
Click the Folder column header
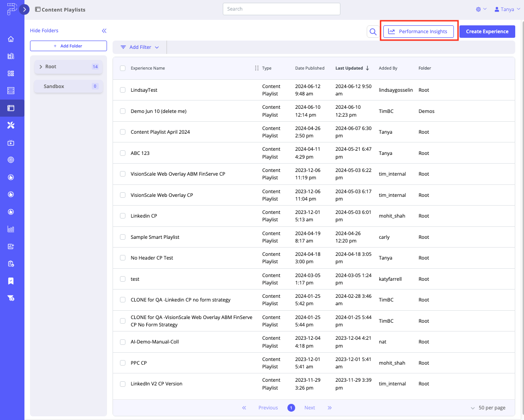pyautogui.click(x=425, y=68)
